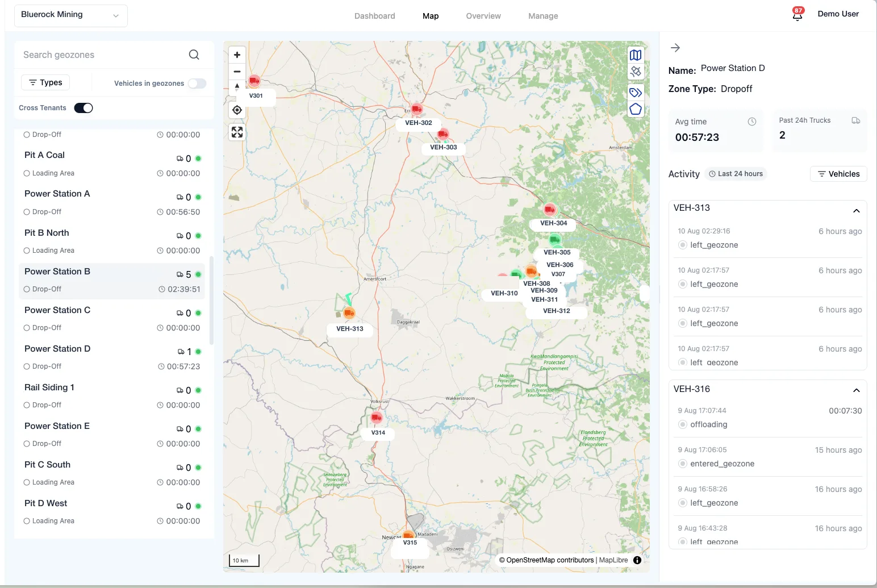Open the Pit C South geozone
This screenshot has height=588, width=877.
click(x=112, y=474)
